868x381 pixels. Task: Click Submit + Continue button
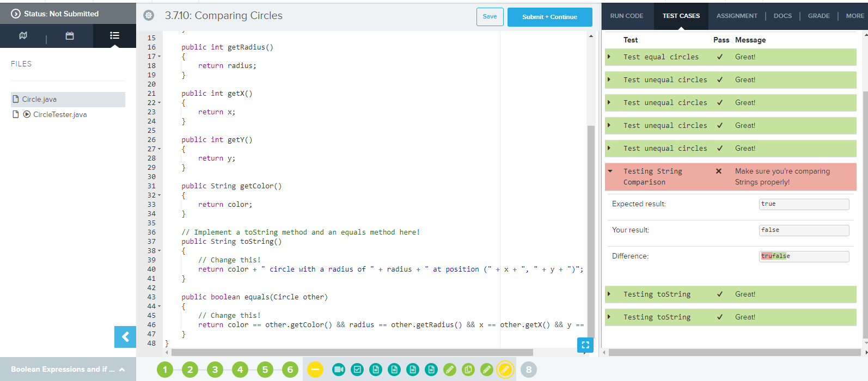pos(549,17)
